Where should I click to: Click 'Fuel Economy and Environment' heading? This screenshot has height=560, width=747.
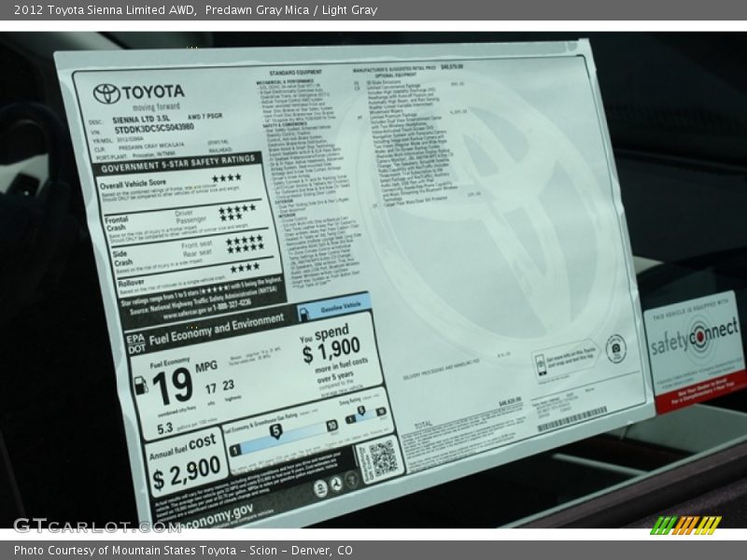pyautogui.click(x=217, y=329)
